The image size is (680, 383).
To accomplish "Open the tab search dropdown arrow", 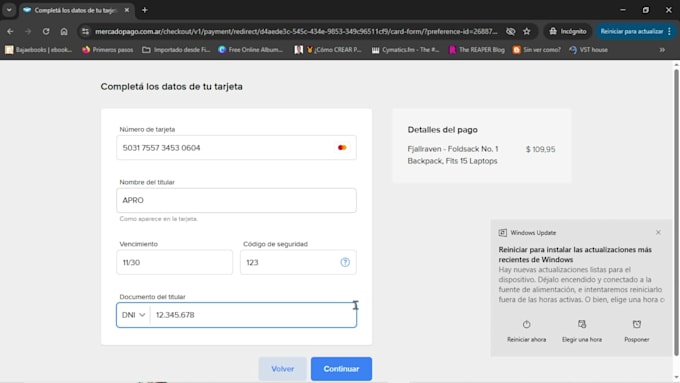I will pyautogui.click(x=9, y=10).
